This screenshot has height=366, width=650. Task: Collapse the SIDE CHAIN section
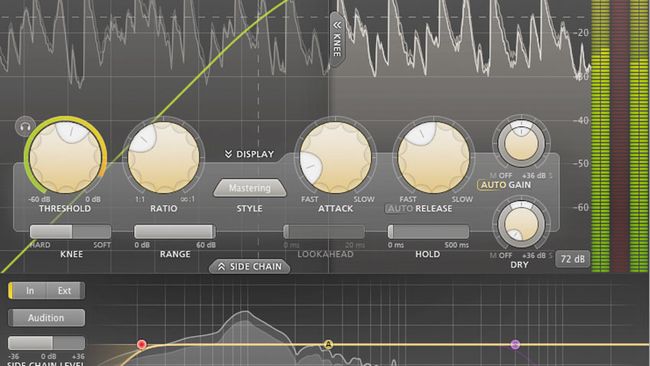click(250, 267)
